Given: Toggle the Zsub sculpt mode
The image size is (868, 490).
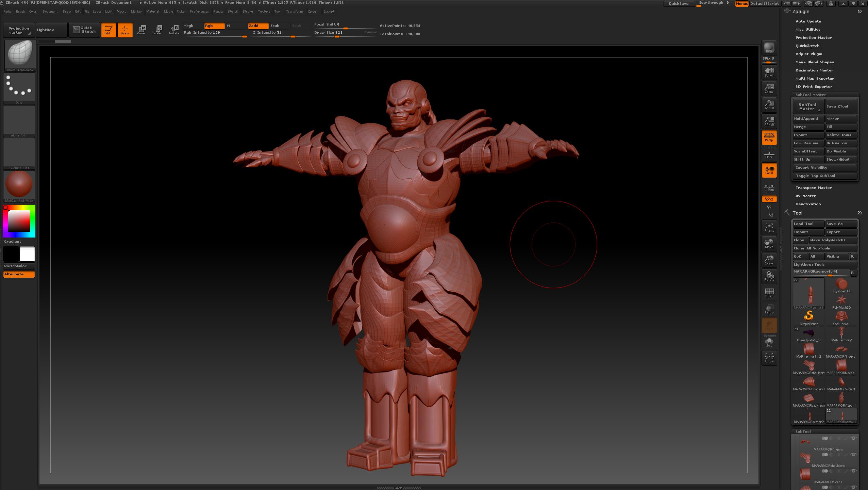Looking at the screenshot, I should coord(280,26).
